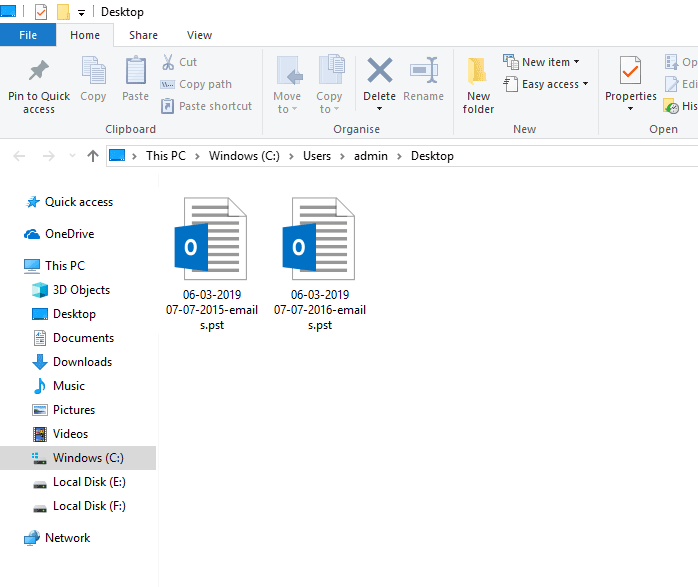The width and height of the screenshot is (698, 587).
Task: Select the 07-07-2016-emails.pst file icon
Action: tap(319, 239)
